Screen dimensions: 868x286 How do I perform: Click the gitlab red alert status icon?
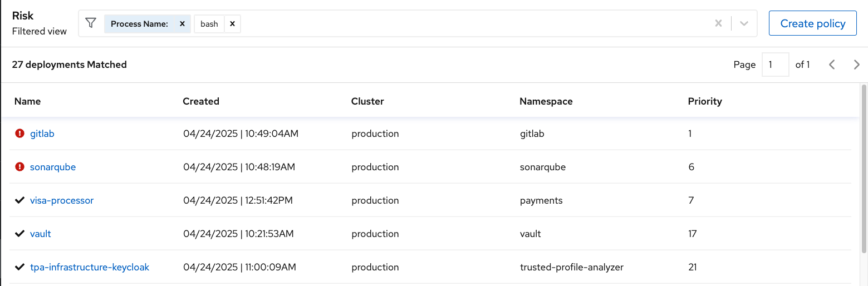[x=20, y=134]
